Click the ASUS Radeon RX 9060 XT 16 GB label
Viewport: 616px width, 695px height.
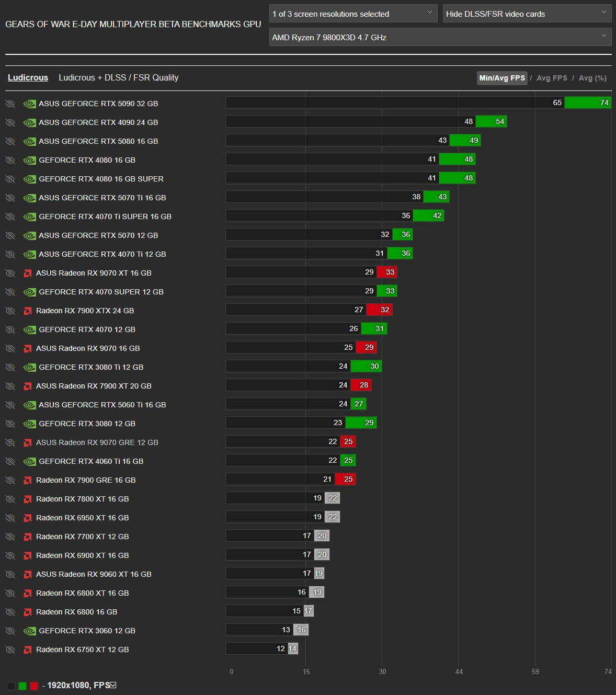pos(94,574)
